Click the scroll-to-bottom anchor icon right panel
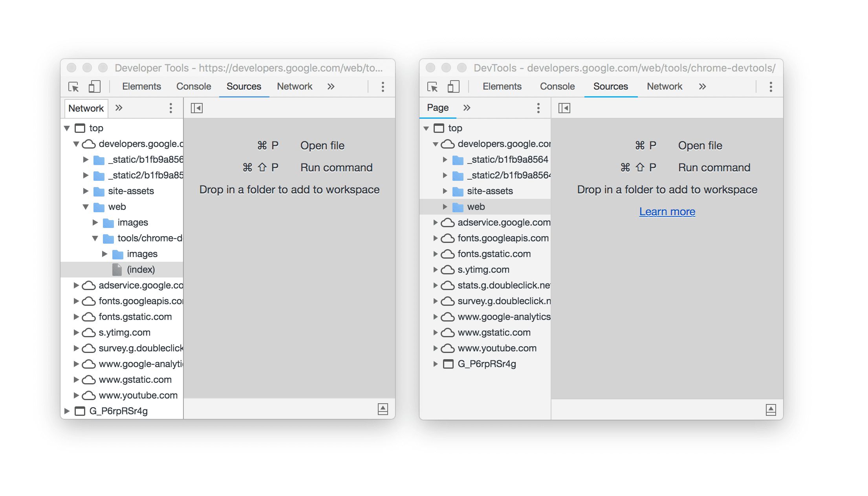 [x=770, y=410]
